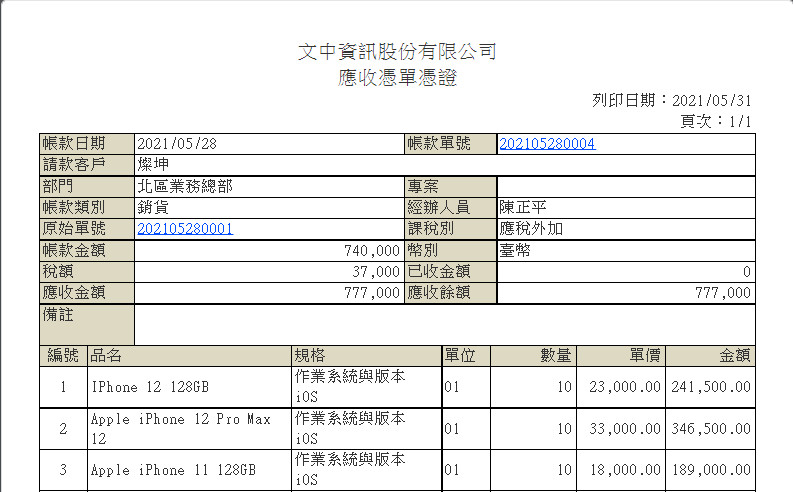
Task: Click the amount 189,000.00
Action: point(711,470)
